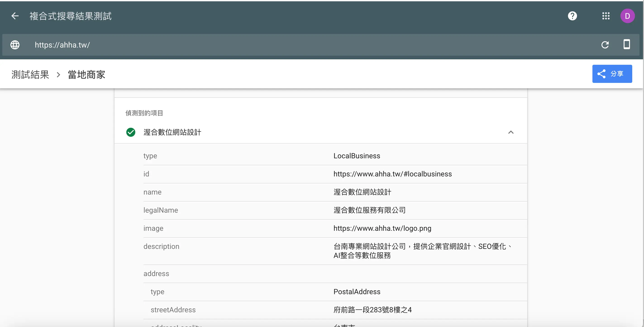Click the green checkmark status icon

(x=131, y=132)
